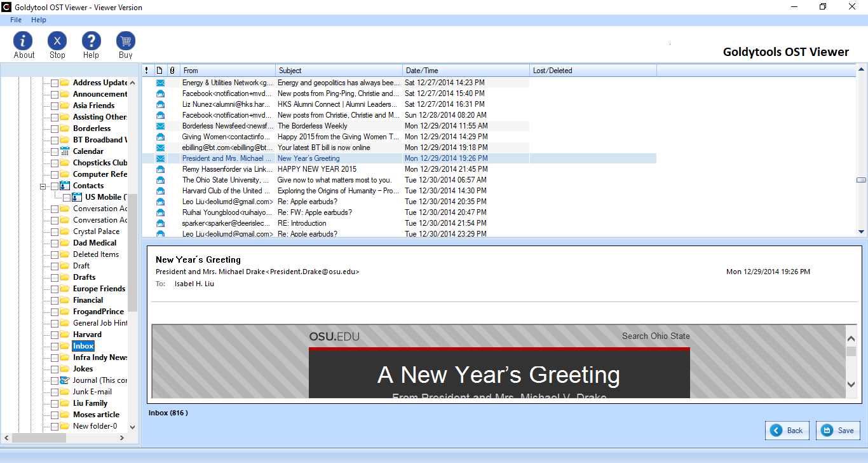Click envelope icon of Remy Hassenforder email

(x=160, y=169)
